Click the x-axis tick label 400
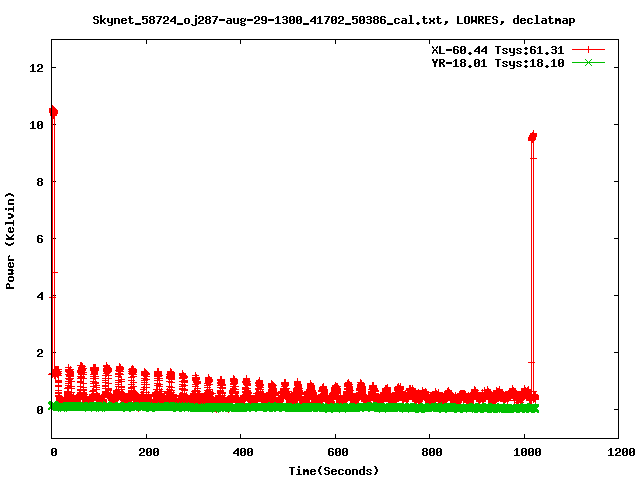Viewport: 640px width, 480px height. pos(243,452)
